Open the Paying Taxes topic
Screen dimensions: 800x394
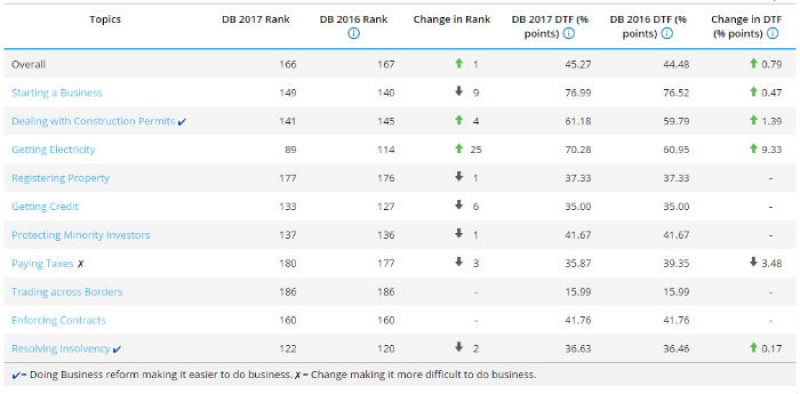point(42,263)
